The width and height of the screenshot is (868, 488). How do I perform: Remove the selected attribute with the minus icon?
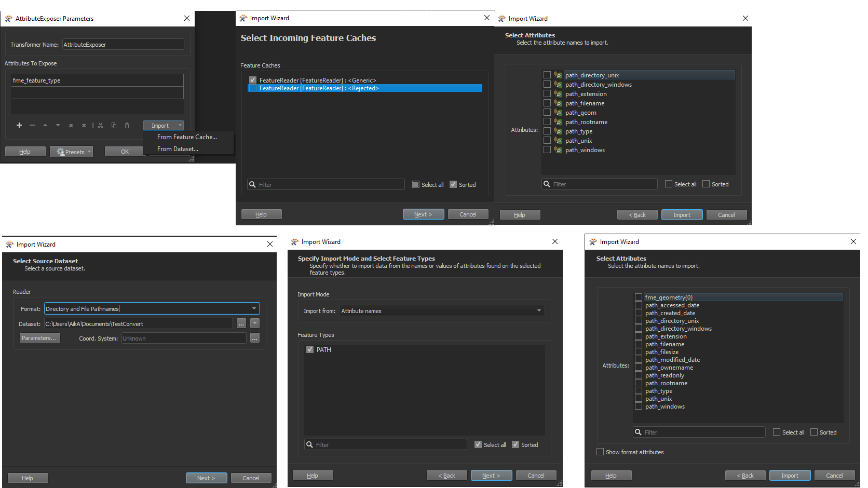click(x=32, y=125)
